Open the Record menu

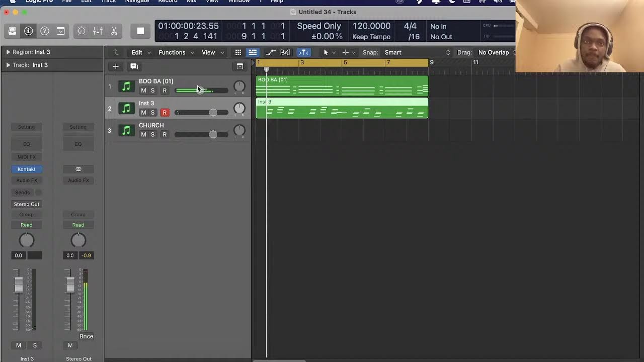click(x=168, y=2)
